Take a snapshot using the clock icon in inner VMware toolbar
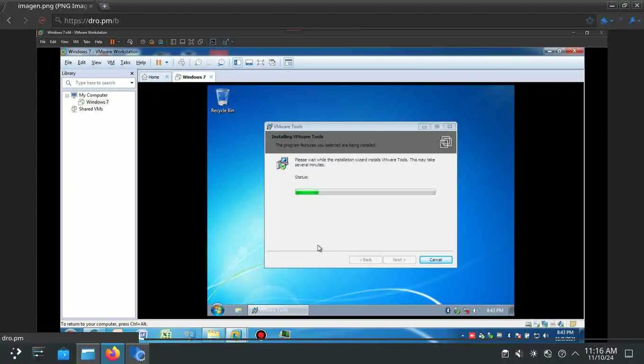 198,63
